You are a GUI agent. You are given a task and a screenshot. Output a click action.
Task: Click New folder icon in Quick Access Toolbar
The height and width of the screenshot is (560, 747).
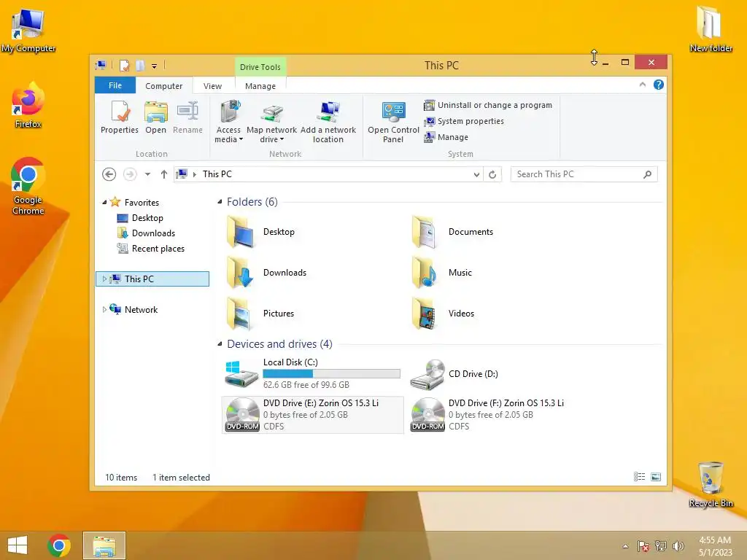pyautogui.click(x=140, y=65)
